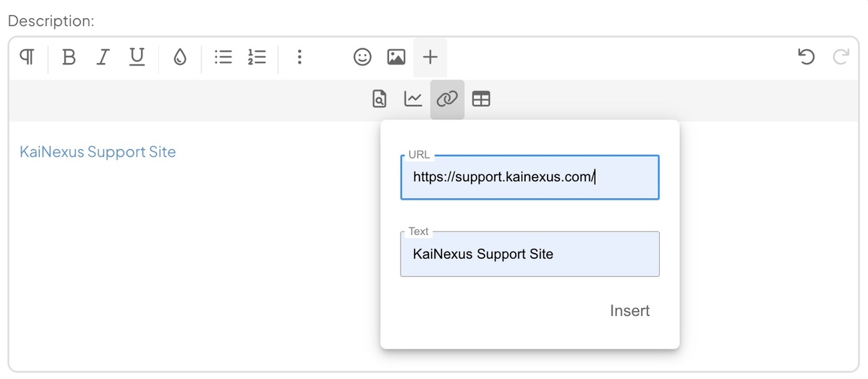Insert a table
This screenshot has width=868, height=379.
481,99
